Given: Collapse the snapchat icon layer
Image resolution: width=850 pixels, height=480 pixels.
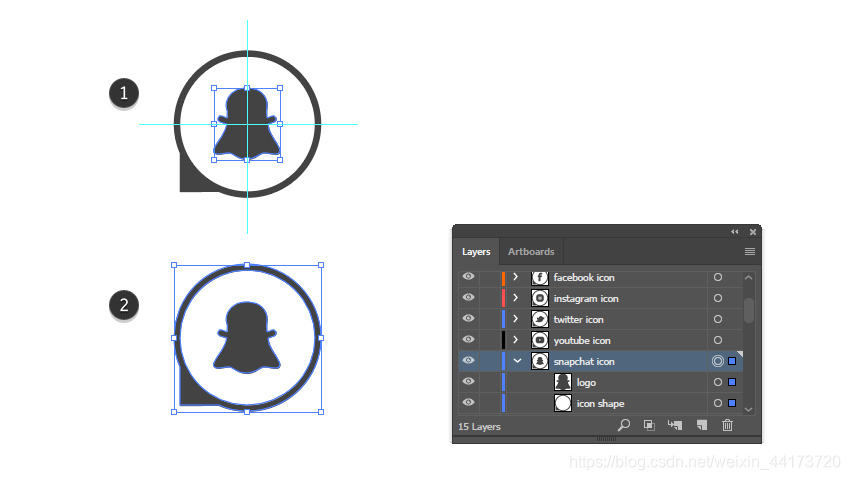Looking at the screenshot, I should click(517, 361).
